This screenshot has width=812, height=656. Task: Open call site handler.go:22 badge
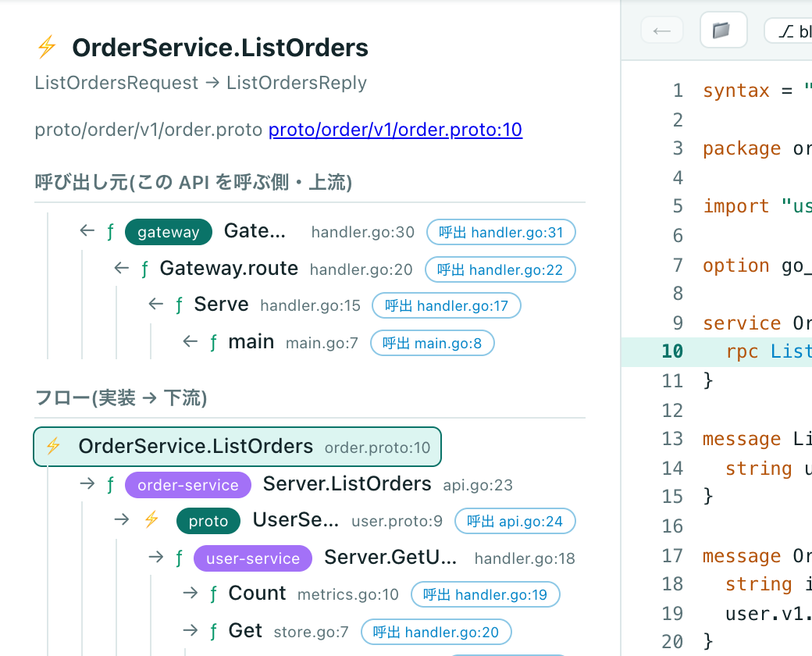click(x=500, y=269)
